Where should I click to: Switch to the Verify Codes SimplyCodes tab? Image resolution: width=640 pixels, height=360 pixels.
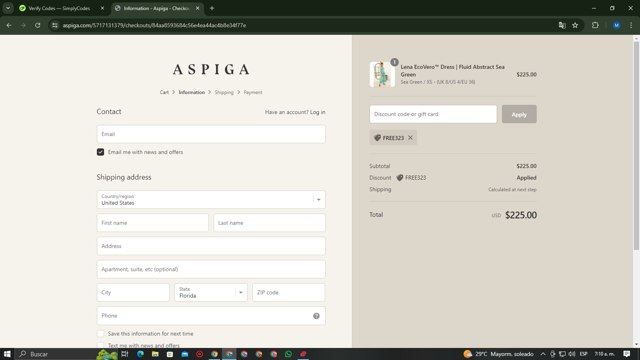click(x=60, y=8)
